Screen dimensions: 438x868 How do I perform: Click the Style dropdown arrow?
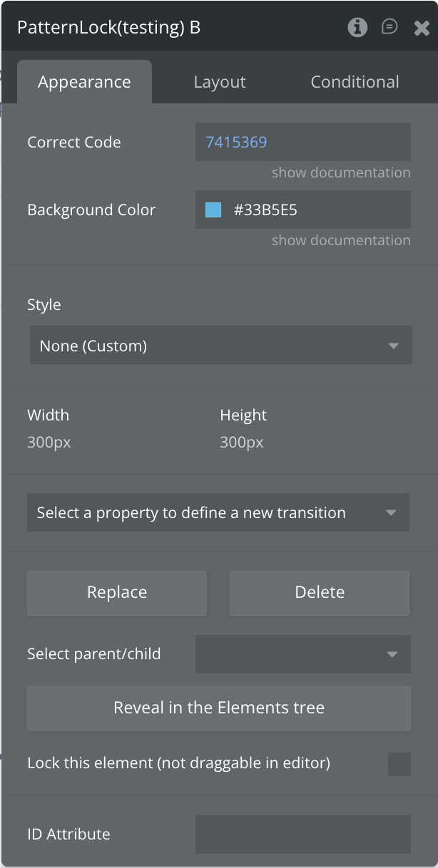click(393, 346)
